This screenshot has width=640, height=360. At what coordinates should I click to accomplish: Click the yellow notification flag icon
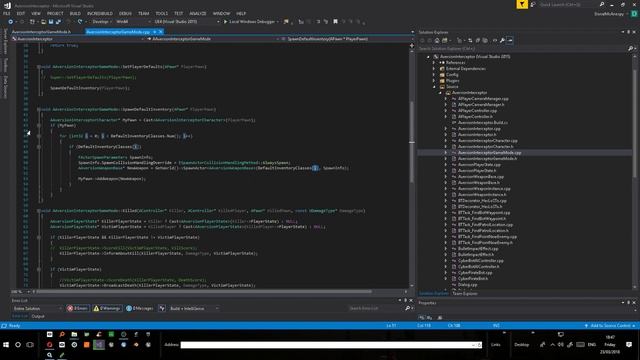pyautogui.click(x=522, y=4)
